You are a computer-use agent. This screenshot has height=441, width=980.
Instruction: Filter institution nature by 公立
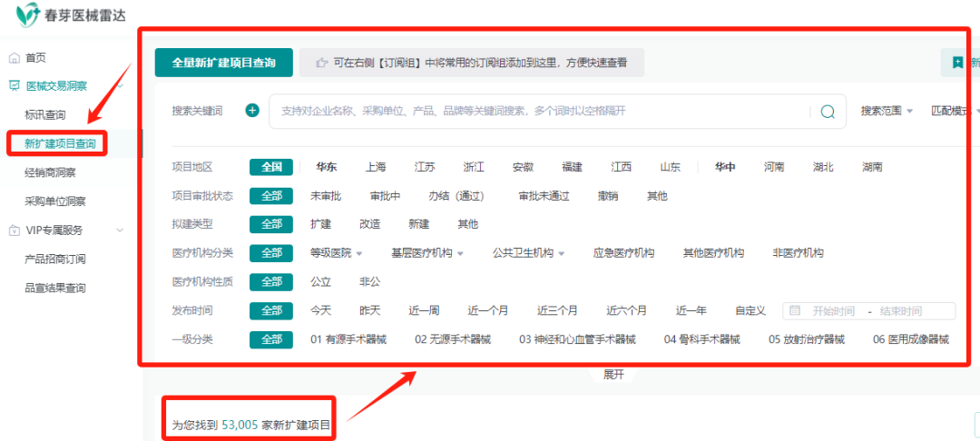(x=320, y=281)
